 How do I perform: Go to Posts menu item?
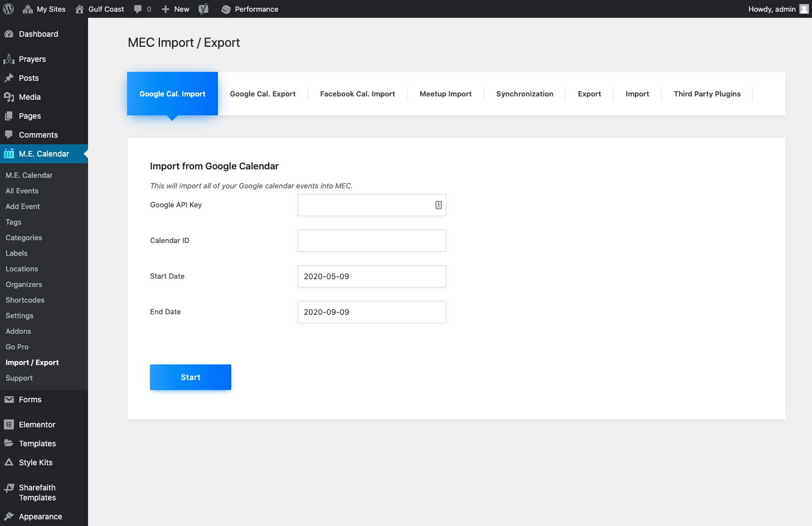point(29,78)
